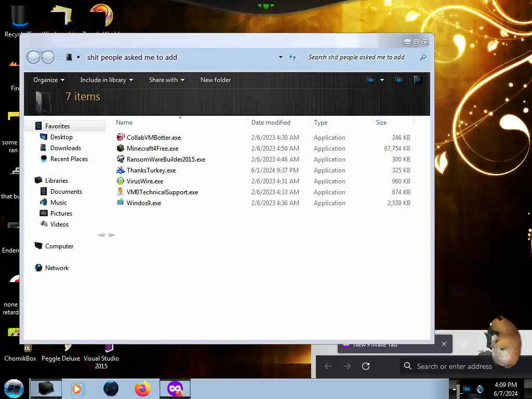Open Pictures library in the navigation pane
The height and width of the screenshot is (399, 532).
click(61, 214)
